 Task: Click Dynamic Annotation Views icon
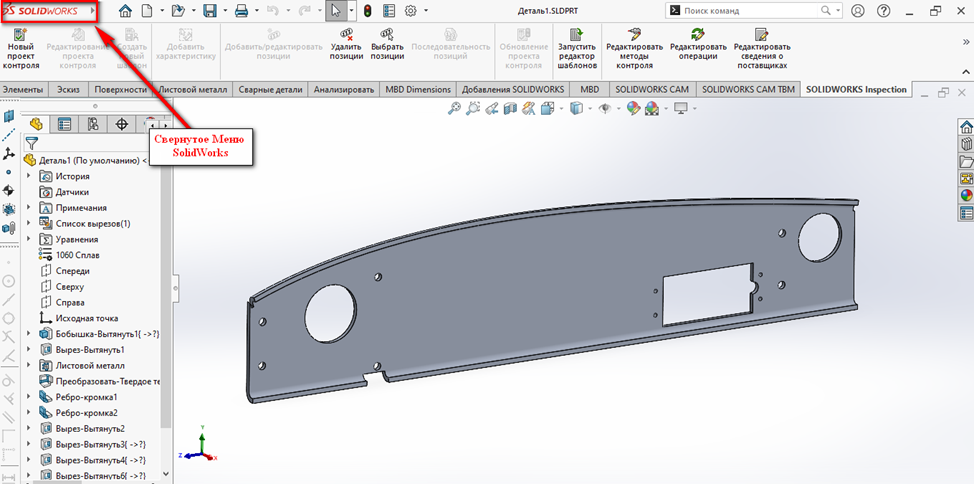pos(529,109)
